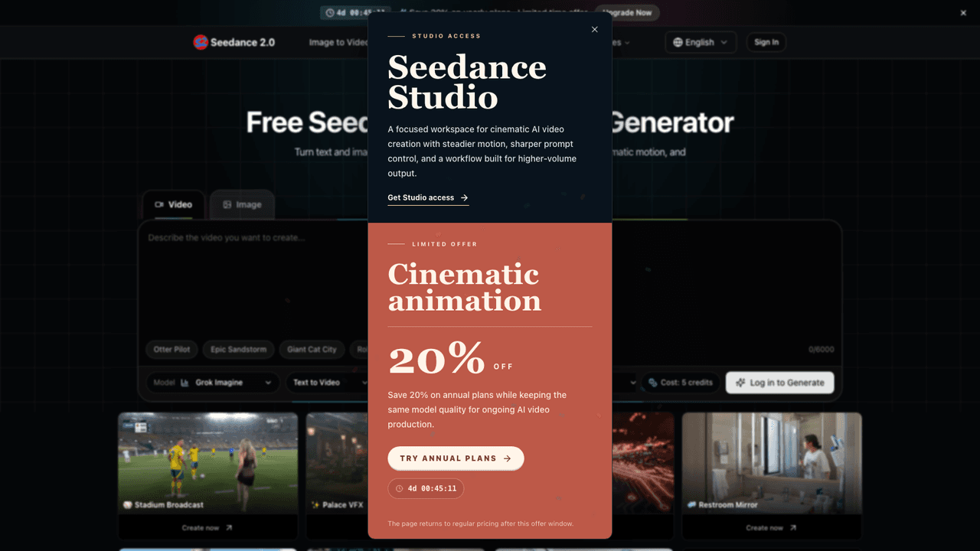Click the Cost: 5 credits indicator

tap(680, 383)
